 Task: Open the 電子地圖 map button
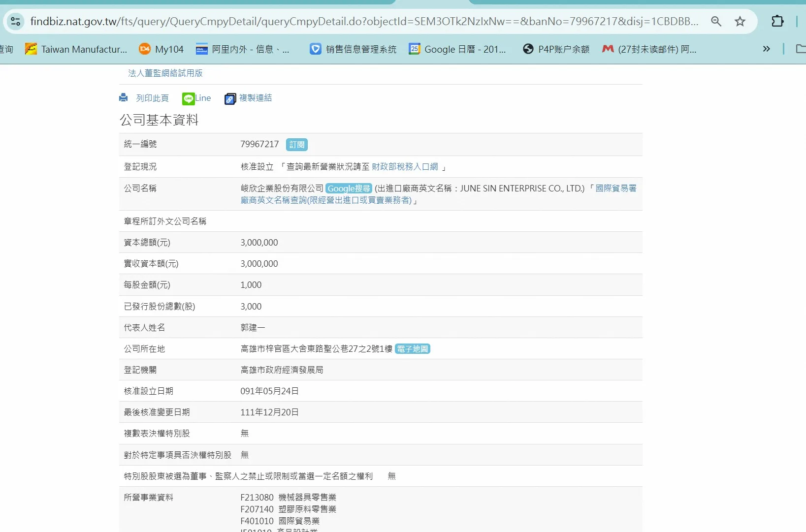coord(413,349)
